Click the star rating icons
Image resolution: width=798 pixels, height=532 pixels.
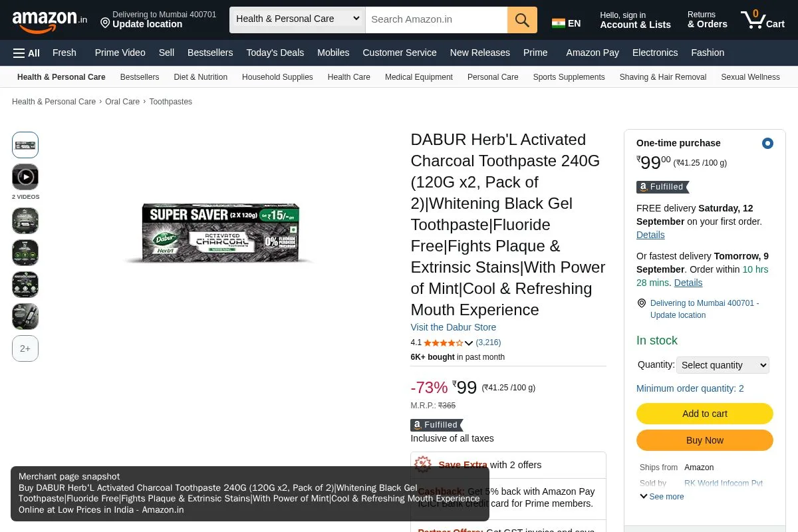point(444,342)
